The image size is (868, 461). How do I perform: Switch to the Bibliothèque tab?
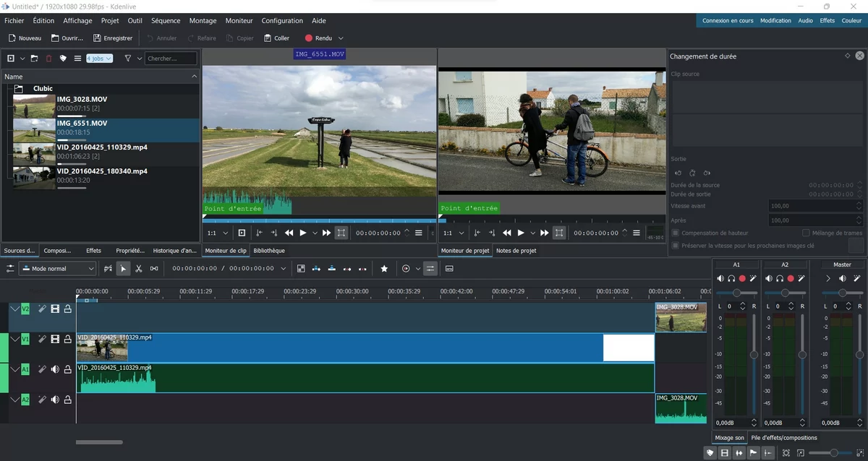coord(269,251)
